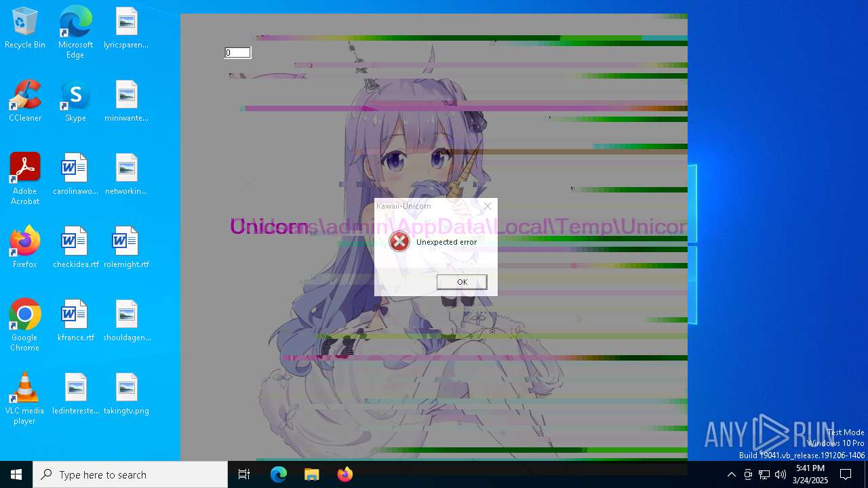Open the volume control tray icon
868x488 pixels.
point(781,474)
